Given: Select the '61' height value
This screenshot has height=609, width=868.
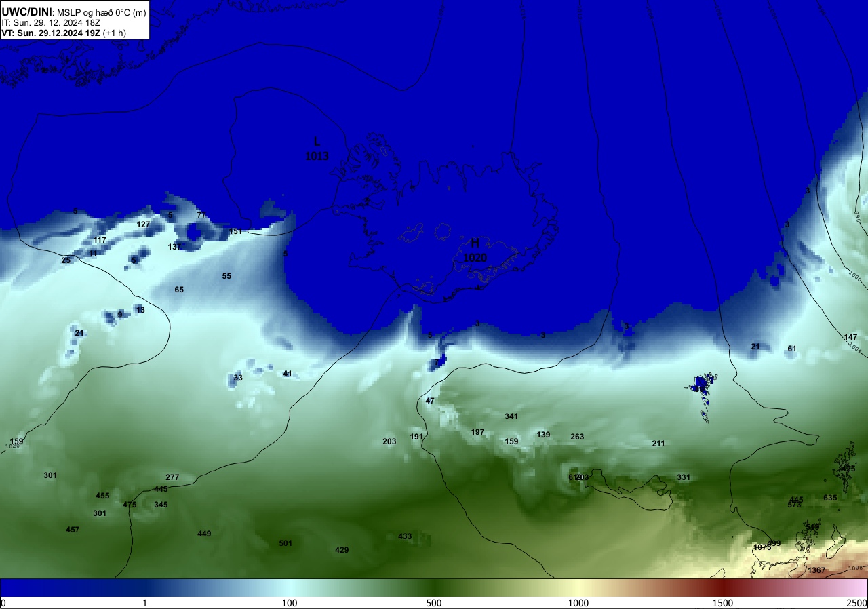Looking at the screenshot, I should coord(791,349).
